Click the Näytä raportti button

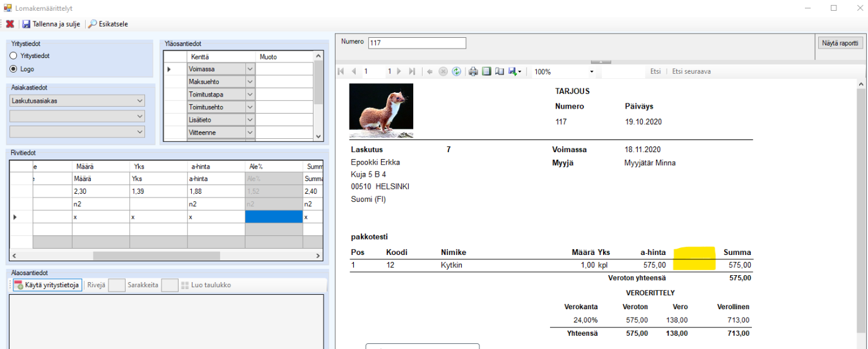coord(840,44)
